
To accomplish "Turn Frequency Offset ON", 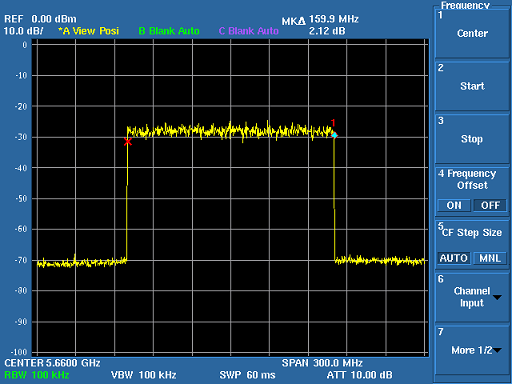I will click(454, 205).
